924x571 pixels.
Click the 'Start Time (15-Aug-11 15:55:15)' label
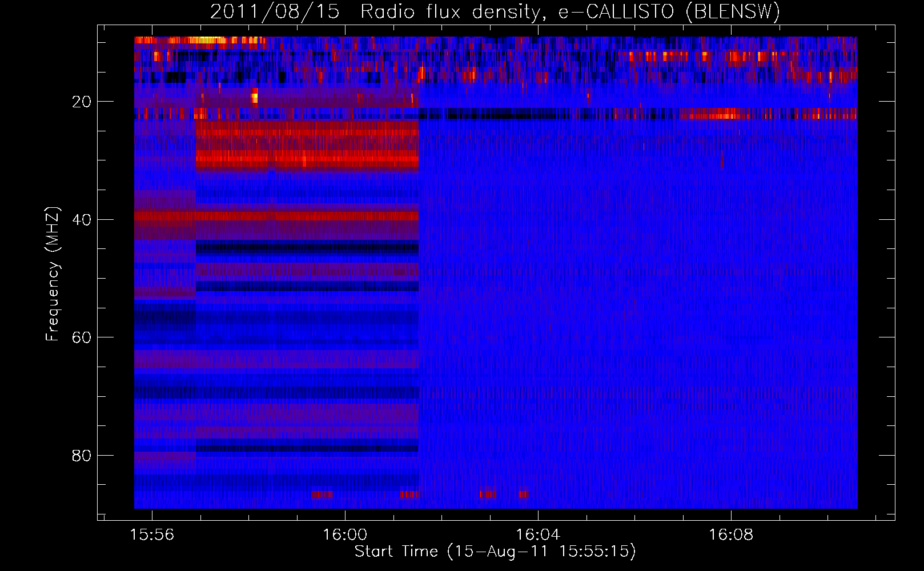click(x=495, y=552)
